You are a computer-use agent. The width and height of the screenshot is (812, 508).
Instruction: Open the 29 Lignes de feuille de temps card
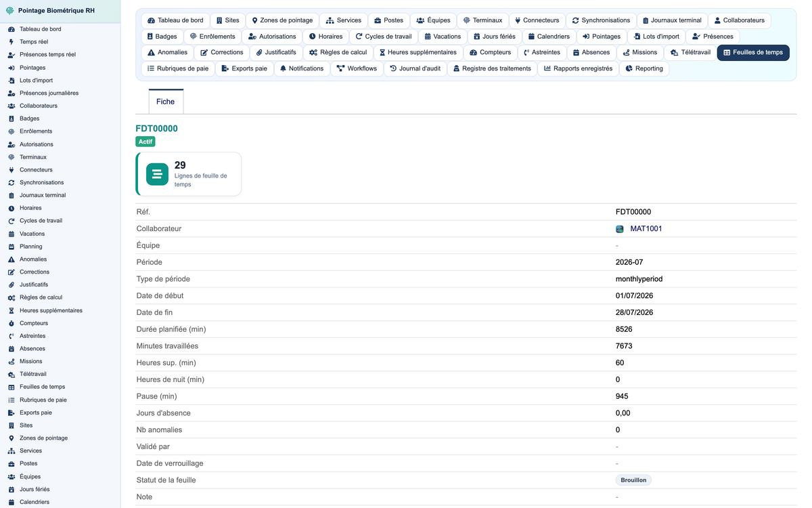pyautogui.click(x=189, y=174)
